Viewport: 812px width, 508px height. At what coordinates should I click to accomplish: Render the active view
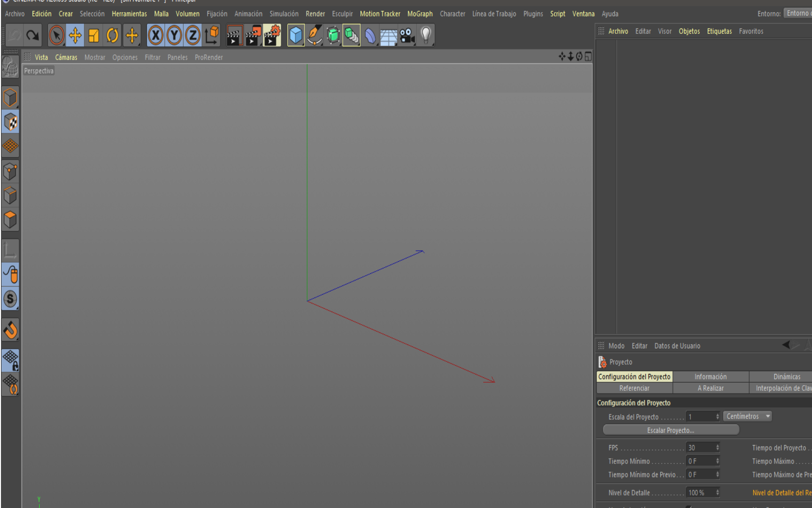pyautogui.click(x=234, y=35)
